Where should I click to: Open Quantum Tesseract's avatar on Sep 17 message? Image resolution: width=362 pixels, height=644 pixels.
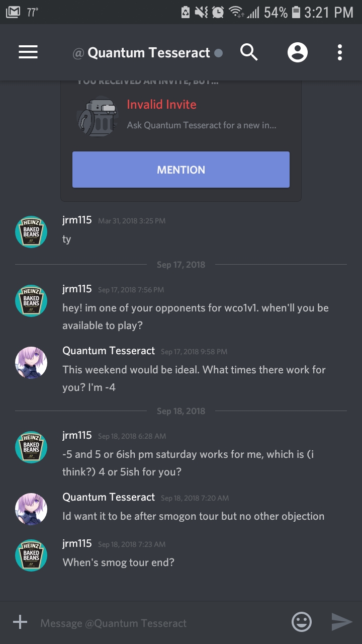31,362
